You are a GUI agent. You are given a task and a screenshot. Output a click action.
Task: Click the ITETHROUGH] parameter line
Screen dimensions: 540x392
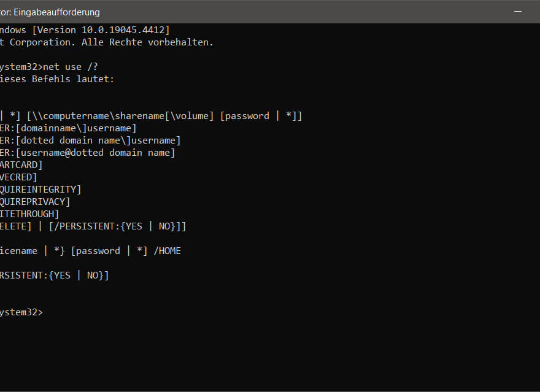coord(29,214)
